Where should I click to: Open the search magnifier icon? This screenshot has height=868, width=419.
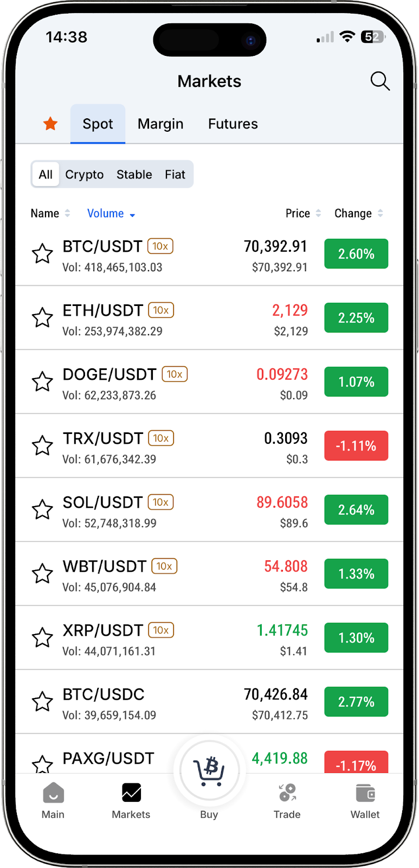tap(380, 81)
